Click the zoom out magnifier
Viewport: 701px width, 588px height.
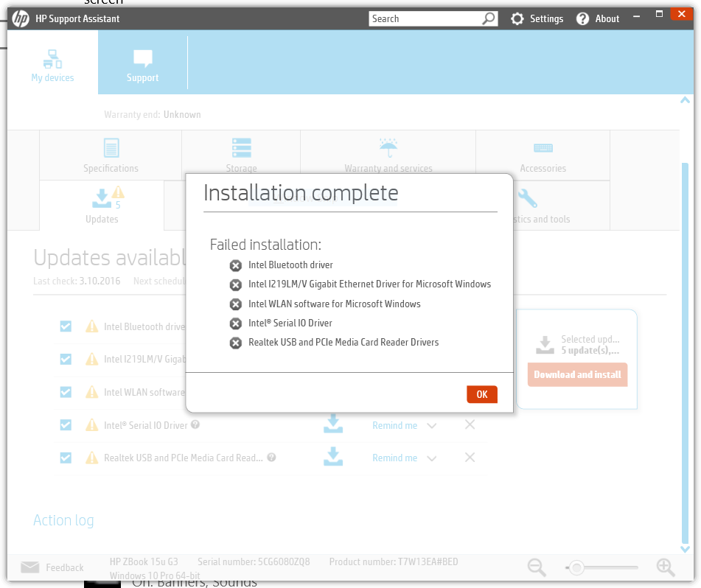pyautogui.click(x=537, y=567)
